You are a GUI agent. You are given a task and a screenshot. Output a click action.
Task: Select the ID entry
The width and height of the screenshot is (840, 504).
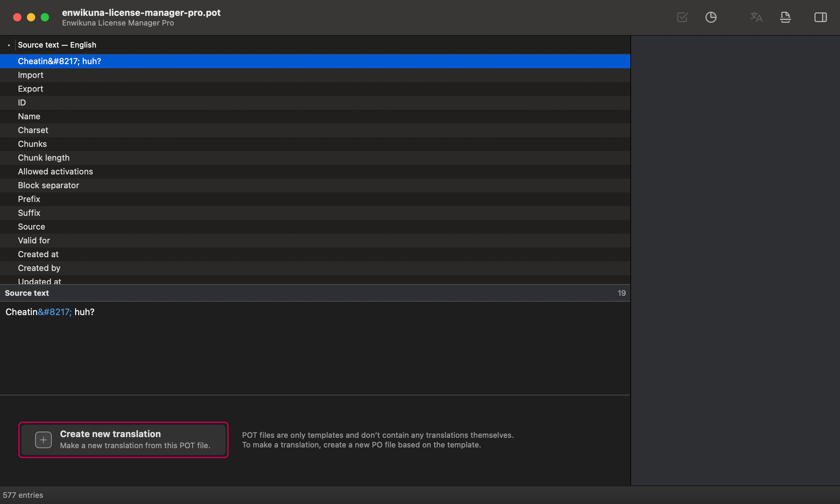point(315,102)
